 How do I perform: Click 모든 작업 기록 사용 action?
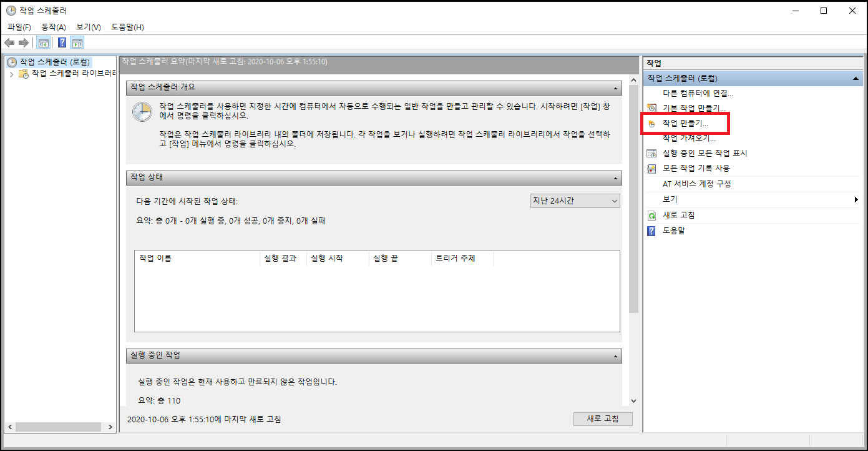tap(696, 168)
